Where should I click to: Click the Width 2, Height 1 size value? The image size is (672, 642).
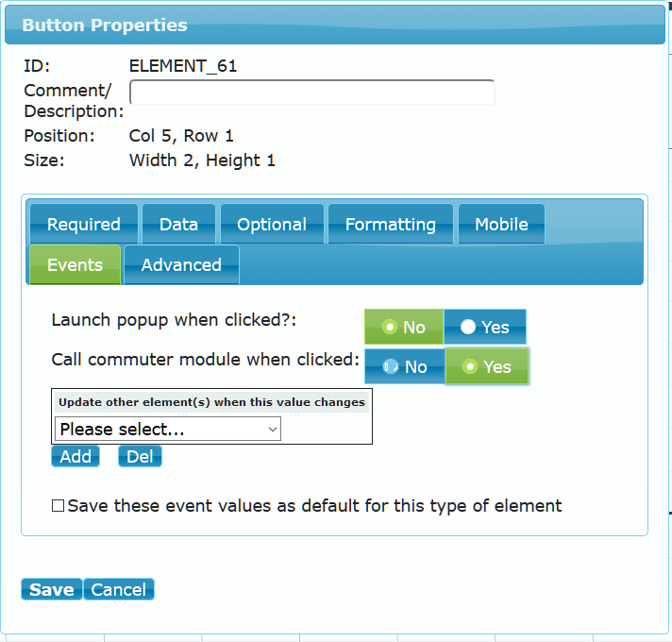202,160
